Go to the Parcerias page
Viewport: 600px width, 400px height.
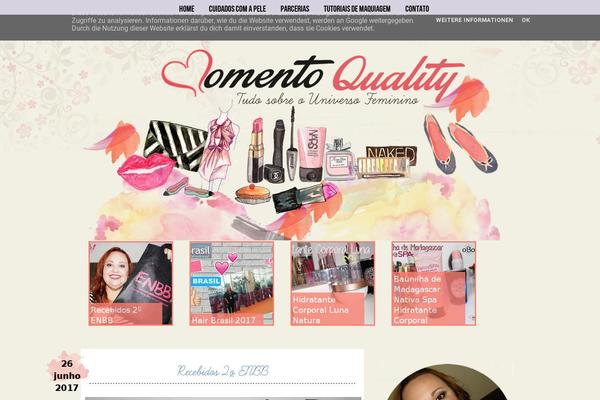point(295,8)
